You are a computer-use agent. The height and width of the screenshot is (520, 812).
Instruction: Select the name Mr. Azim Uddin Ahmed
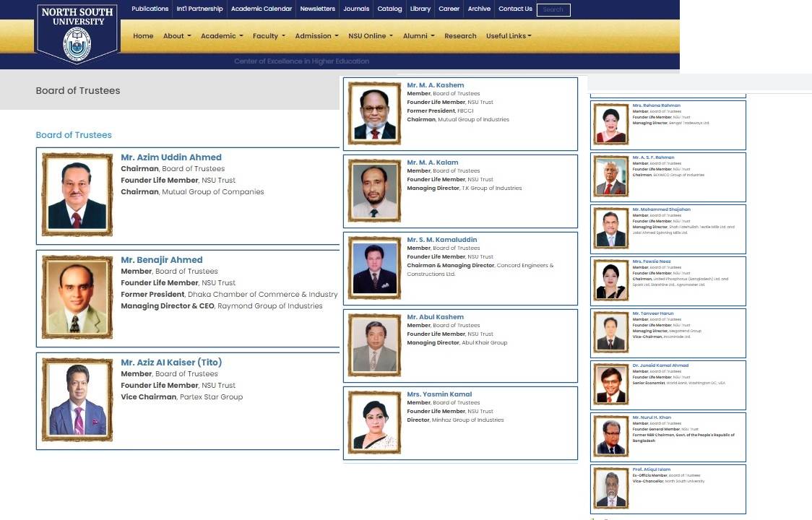(x=171, y=157)
